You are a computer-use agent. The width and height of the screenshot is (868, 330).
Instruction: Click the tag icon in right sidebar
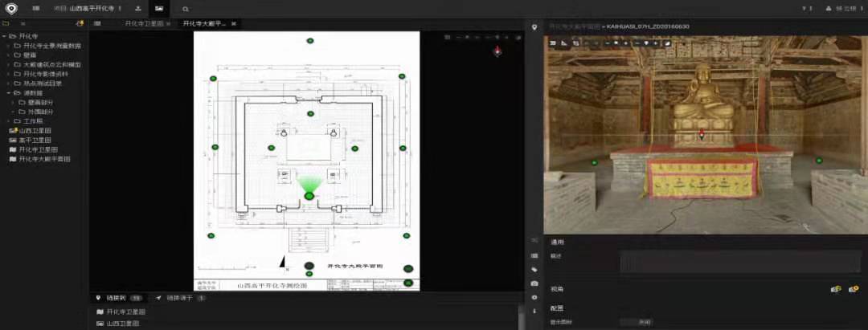pos(534,269)
